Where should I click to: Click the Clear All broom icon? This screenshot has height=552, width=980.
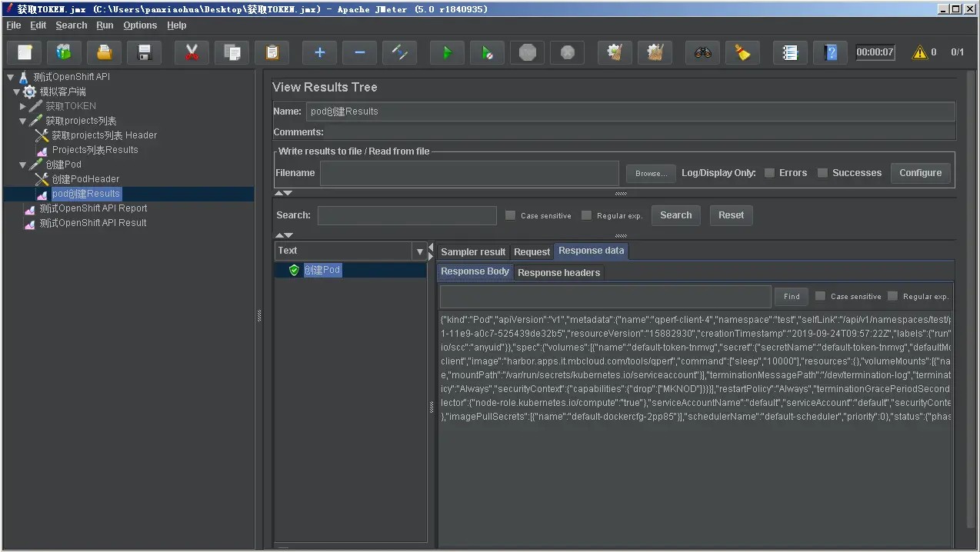point(742,52)
